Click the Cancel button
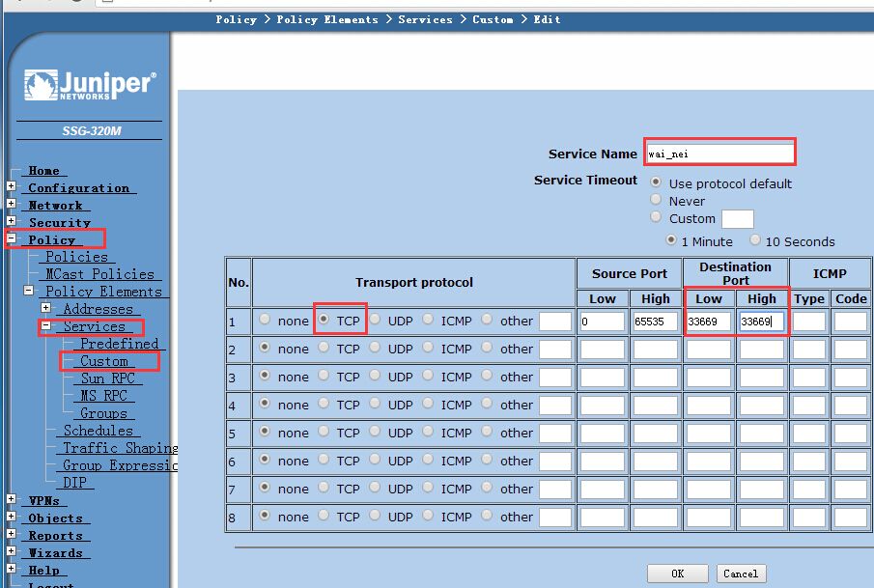The image size is (874, 588). (x=740, y=574)
